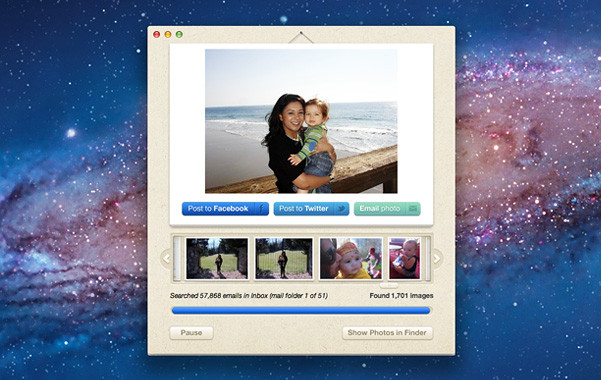
Task: Click the Post to Facebook button
Action: (x=225, y=209)
